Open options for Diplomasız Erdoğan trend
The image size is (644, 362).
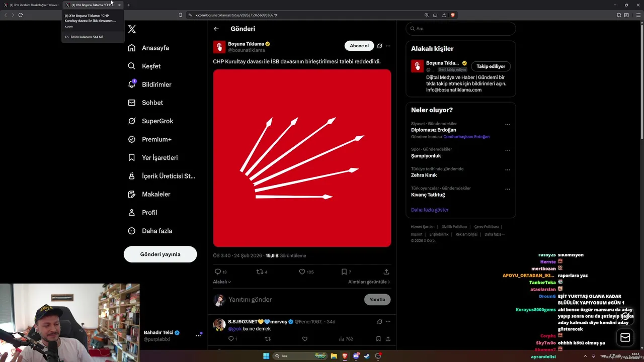coord(507,125)
